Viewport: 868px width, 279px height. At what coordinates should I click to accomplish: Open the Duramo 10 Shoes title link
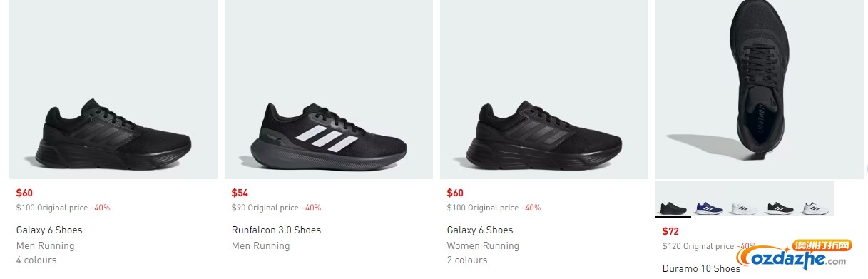pyautogui.click(x=701, y=269)
